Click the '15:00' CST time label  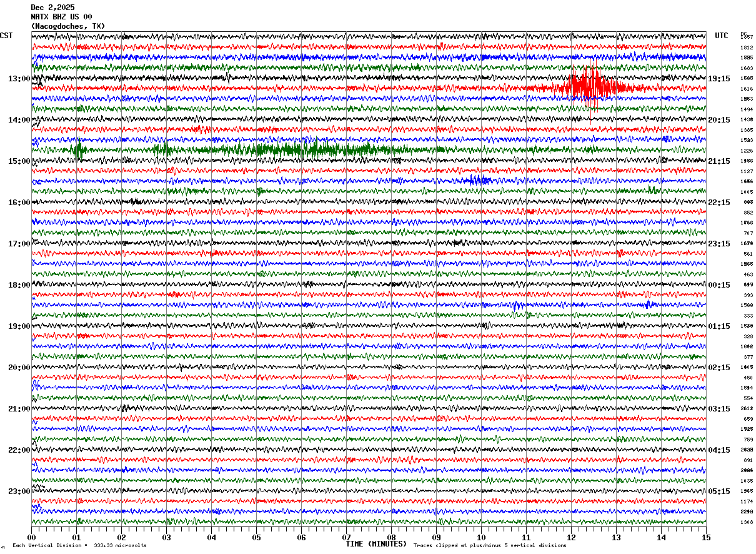(x=19, y=161)
